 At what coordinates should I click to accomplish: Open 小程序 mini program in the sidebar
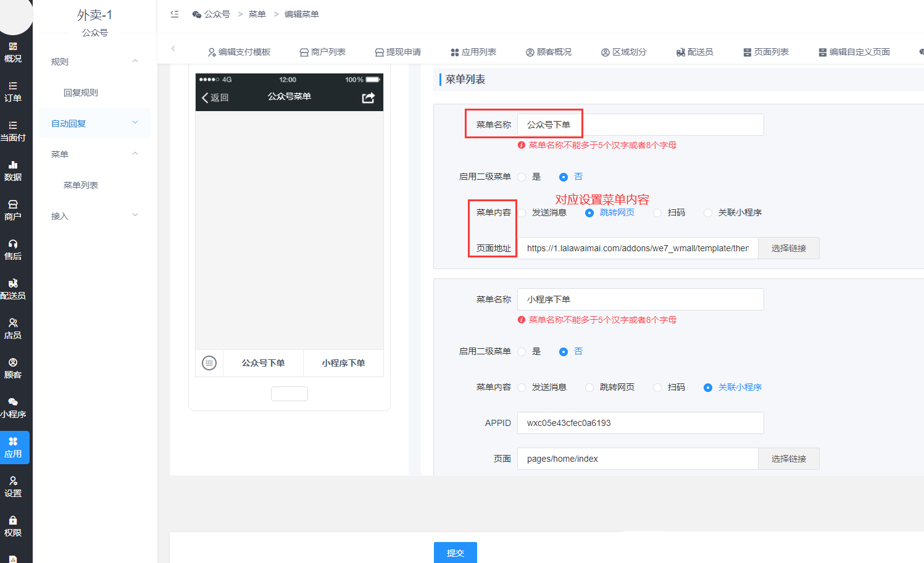tap(13, 408)
